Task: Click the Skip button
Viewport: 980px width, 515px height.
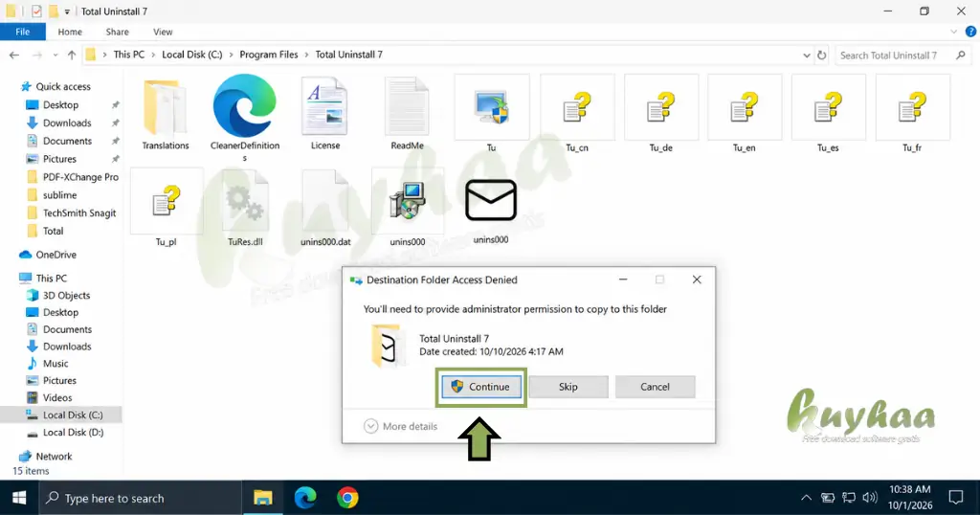Action: tap(568, 387)
